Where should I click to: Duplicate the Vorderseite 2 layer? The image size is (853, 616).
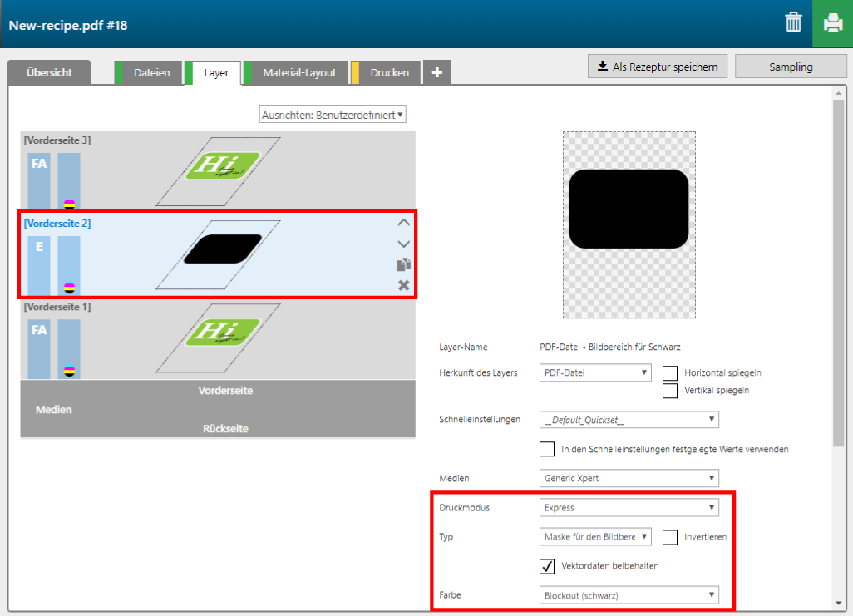coord(403,264)
